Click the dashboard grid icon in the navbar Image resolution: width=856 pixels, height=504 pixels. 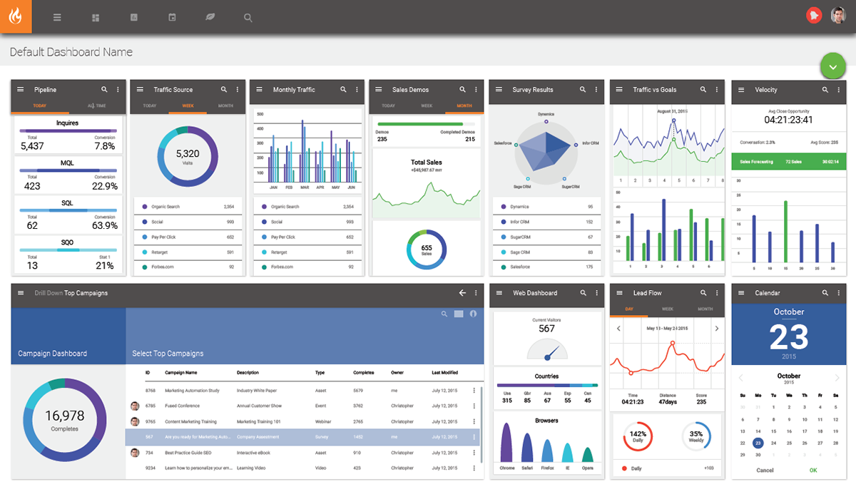95,17
